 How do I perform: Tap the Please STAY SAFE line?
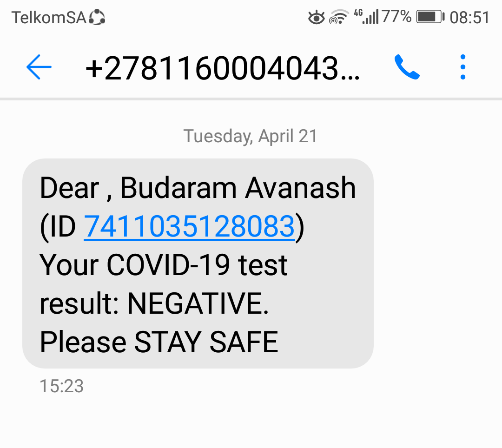point(159,342)
